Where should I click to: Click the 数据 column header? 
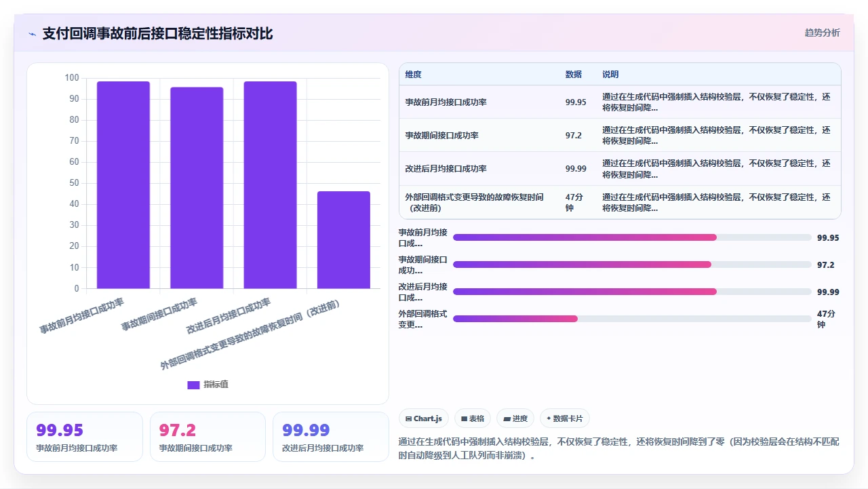[x=574, y=75]
